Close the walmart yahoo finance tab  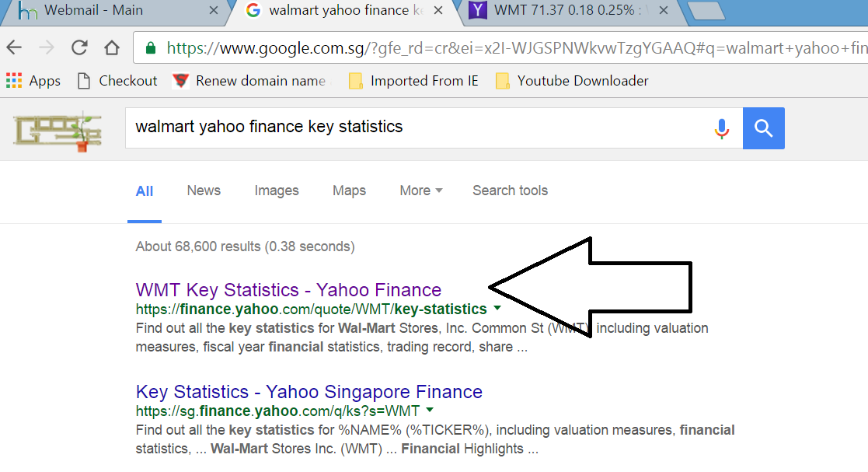tap(437, 11)
